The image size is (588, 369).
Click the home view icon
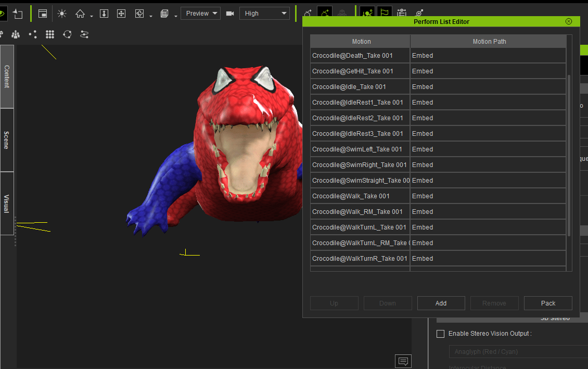pos(80,14)
